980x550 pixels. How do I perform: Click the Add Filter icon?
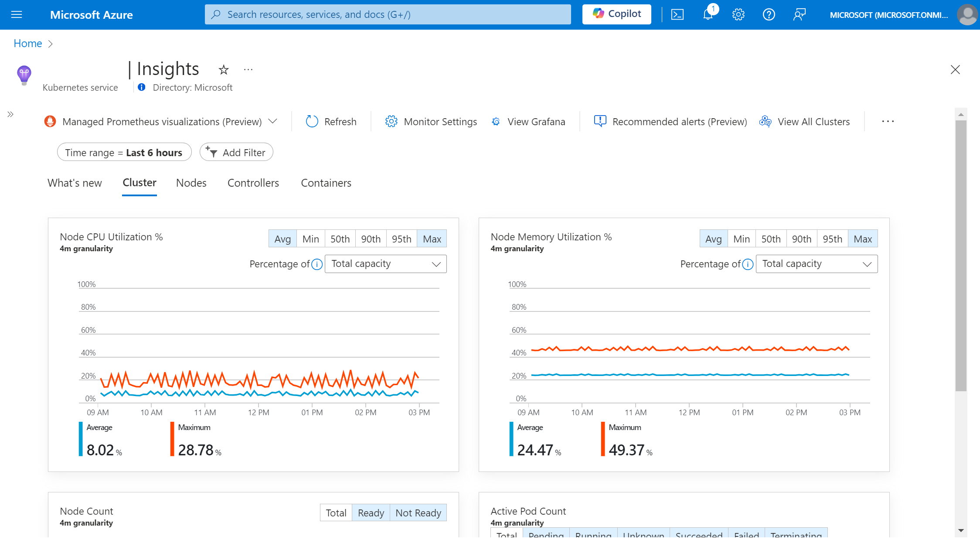(x=212, y=151)
